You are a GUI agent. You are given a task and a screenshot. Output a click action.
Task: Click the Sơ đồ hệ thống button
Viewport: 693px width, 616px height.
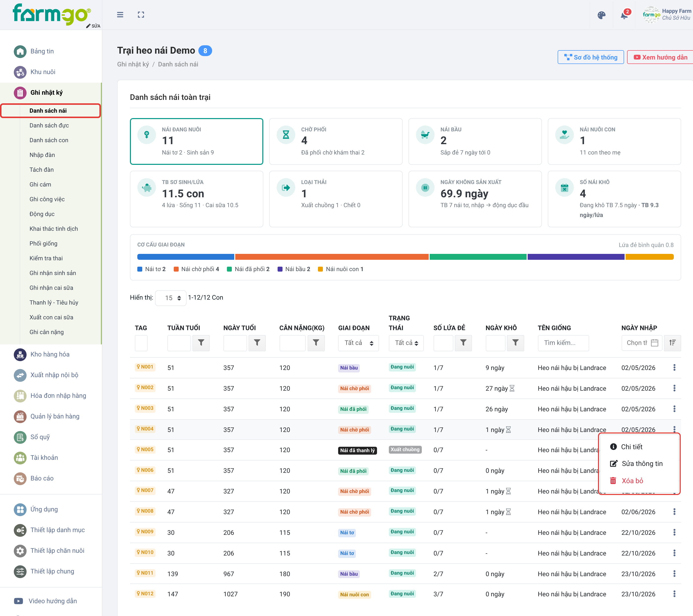(x=591, y=57)
